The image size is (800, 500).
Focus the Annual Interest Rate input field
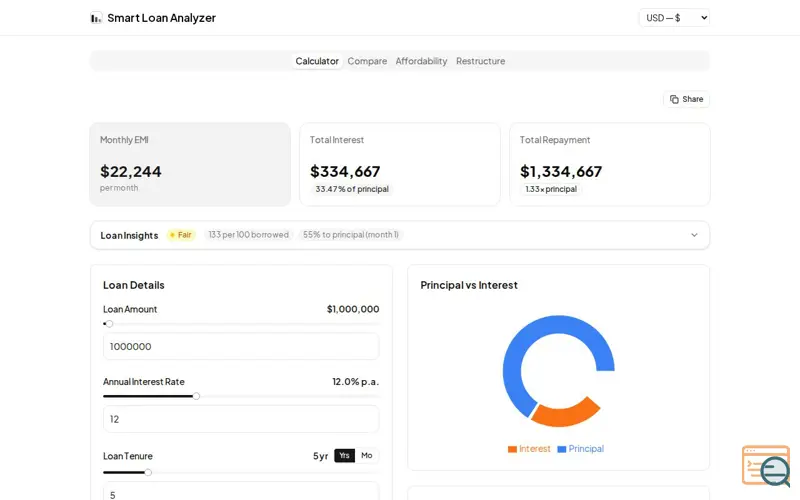pos(241,419)
